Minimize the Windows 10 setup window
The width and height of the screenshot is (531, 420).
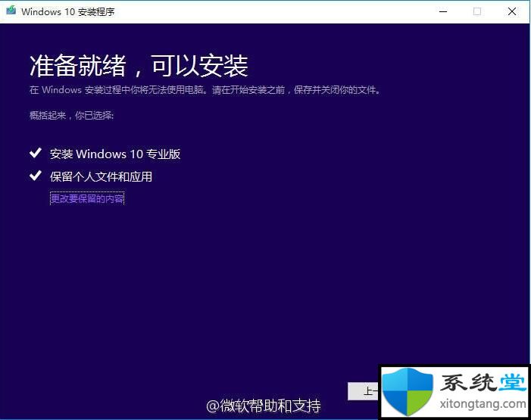443,11
